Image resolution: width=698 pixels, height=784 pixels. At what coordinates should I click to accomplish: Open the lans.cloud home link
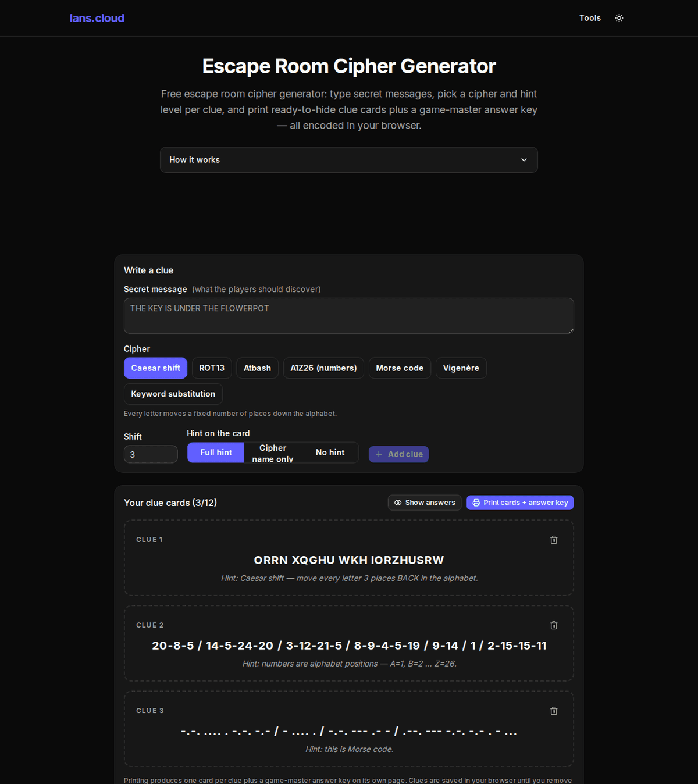97,18
